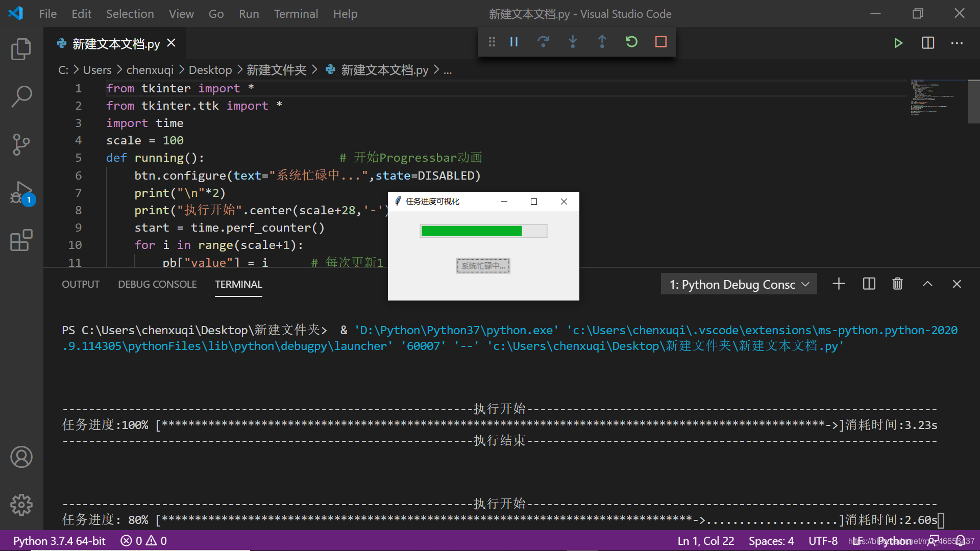Switch to the DEBUG CONSOLE tab

[x=157, y=284]
